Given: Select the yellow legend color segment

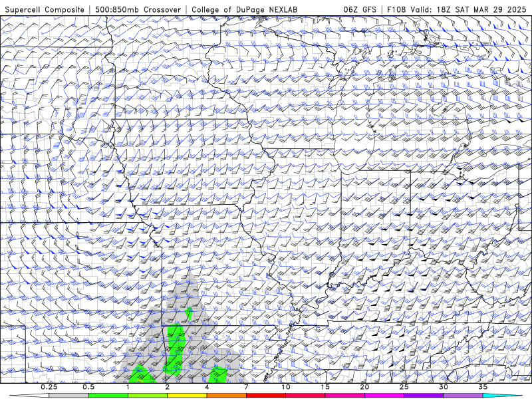Looking at the screenshot, I should 187,396.
